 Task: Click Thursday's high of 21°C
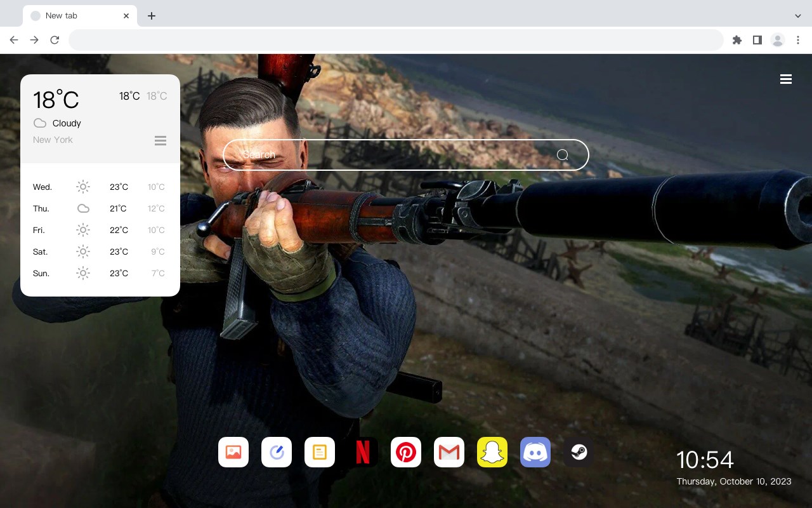pos(118,208)
